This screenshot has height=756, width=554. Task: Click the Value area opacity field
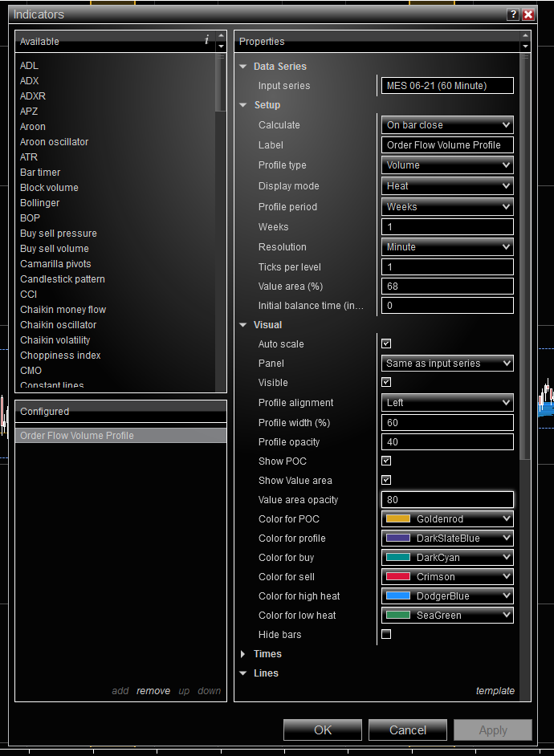(x=447, y=499)
